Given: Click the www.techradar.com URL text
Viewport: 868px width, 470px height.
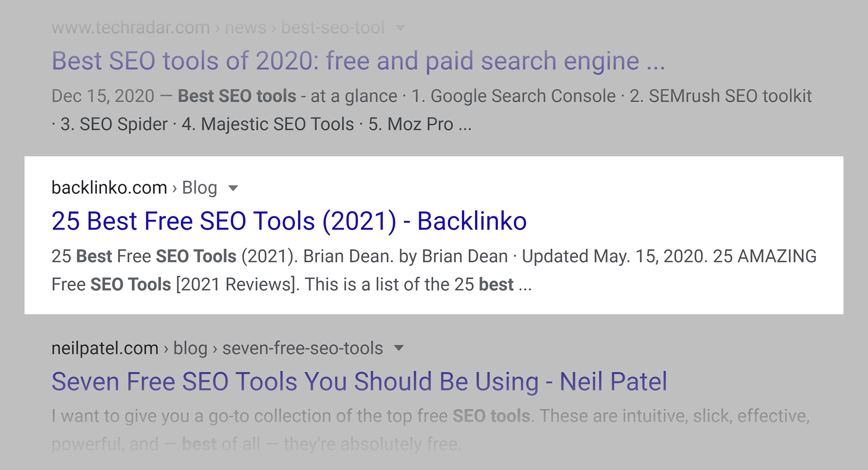Looking at the screenshot, I should [131, 27].
